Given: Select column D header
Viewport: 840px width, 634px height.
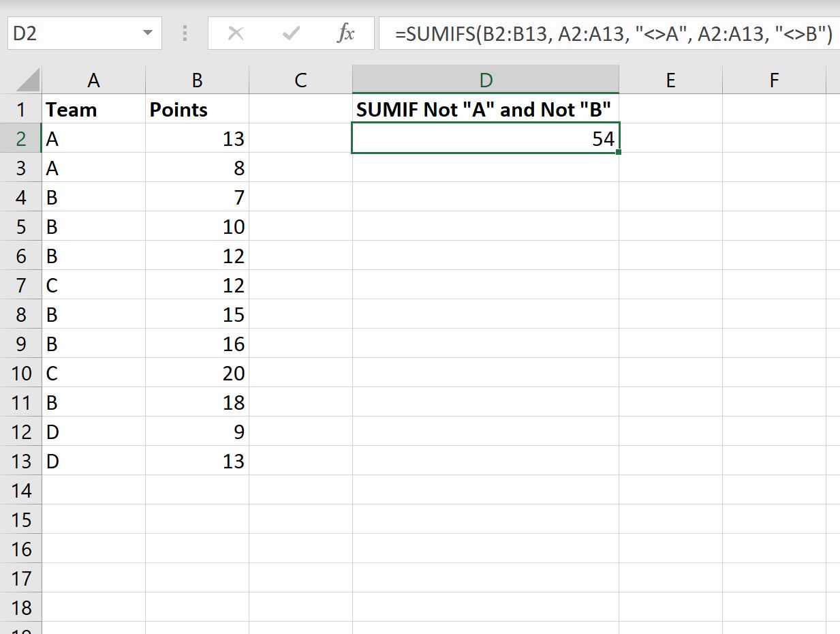Looking at the screenshot, I should click(x=485, y=79).
